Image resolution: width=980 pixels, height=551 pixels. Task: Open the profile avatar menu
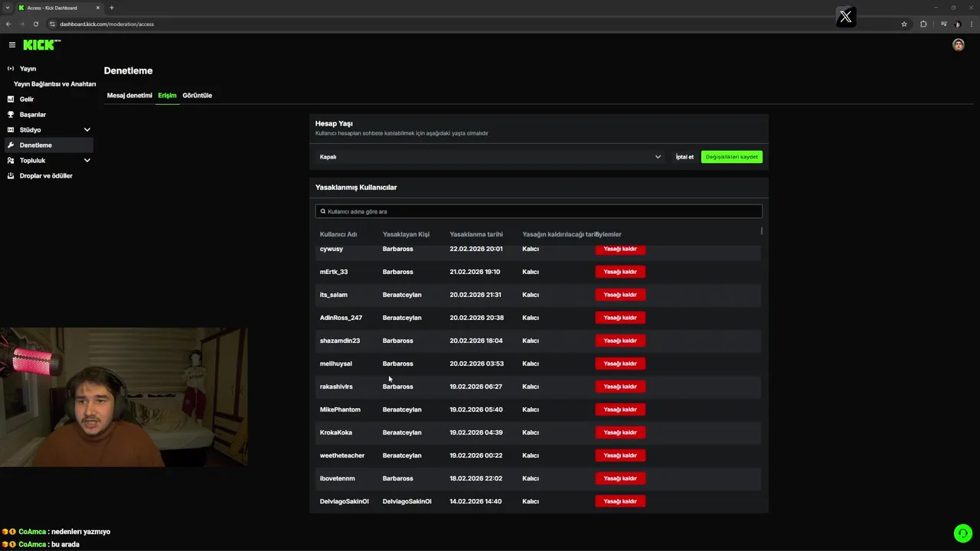[x=958, y=45]
